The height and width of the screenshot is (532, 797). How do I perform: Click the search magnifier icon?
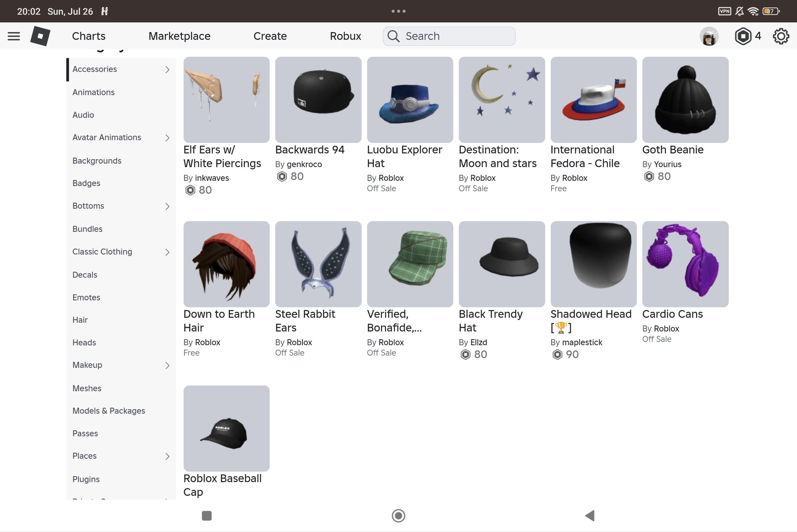click(394, 36)
